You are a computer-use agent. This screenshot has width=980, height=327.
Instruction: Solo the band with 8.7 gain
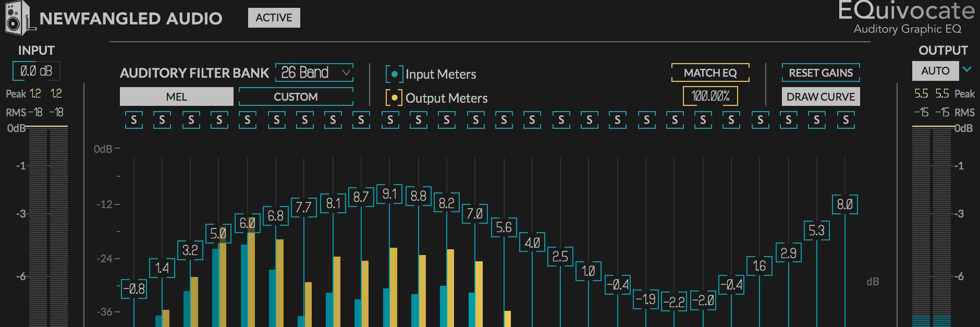point(361,120)
